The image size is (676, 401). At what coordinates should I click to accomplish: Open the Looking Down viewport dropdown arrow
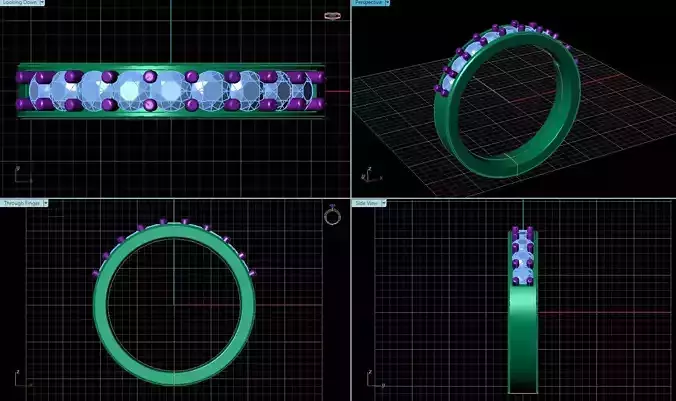coord(42,2)
